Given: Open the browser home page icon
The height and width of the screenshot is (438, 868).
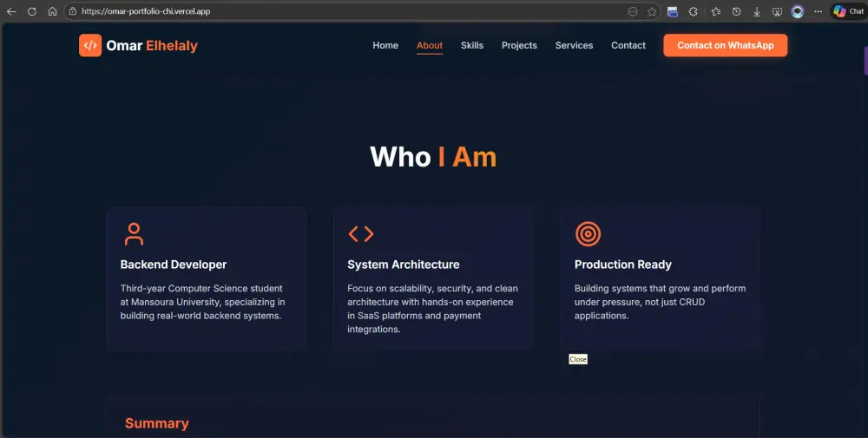Looking at the screenshot, I should click(x=52, y=11).
